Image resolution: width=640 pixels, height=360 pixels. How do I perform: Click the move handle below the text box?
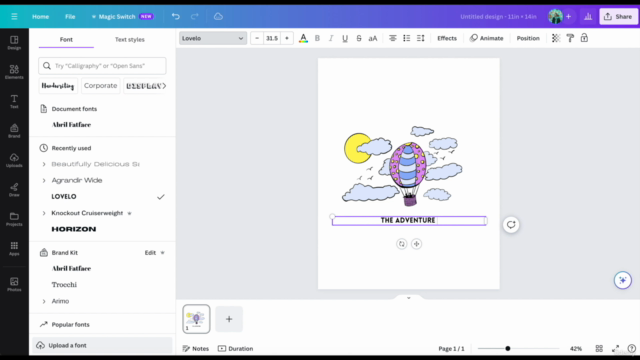(x=416, y=244)
